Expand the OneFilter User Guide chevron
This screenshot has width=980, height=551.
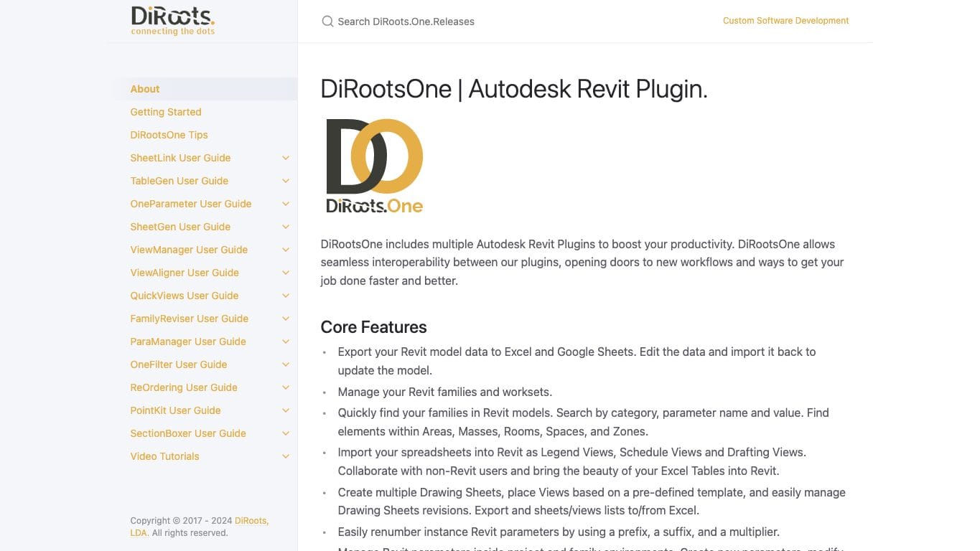pyautogui.click(x=286, y=364)
